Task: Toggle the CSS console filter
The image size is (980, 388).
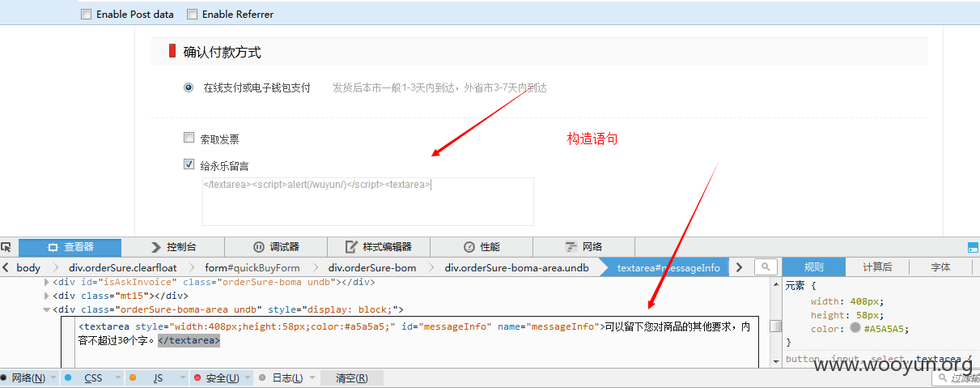Action: pyautogui.click(x=87, y=378)
